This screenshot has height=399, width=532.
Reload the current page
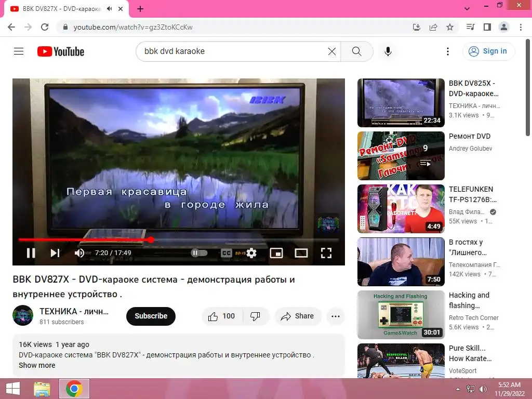tap(45, 27)
